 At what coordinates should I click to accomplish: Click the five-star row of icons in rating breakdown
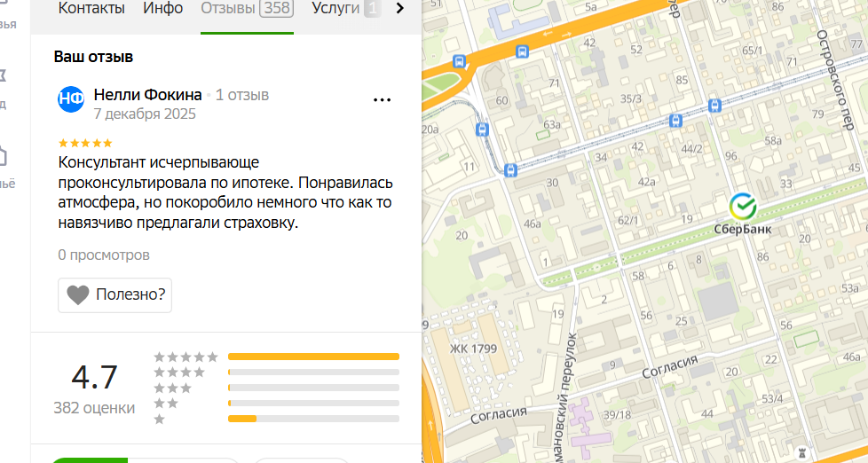186,357
